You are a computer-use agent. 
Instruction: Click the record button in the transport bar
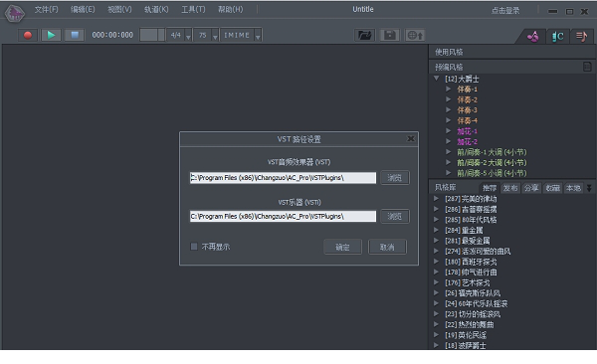coord(28,36)
